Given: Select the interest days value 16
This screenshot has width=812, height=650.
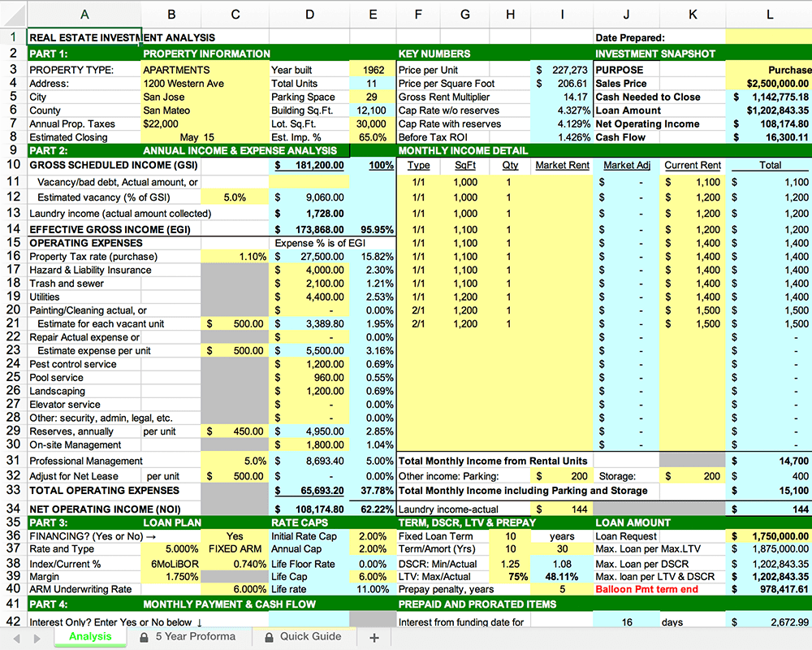Looking at the screenshot, I should 626,622.
